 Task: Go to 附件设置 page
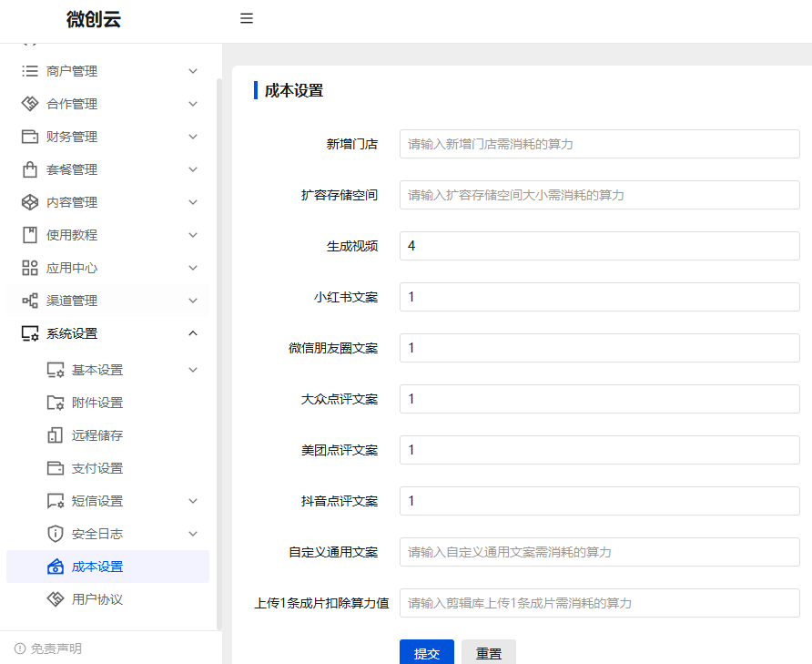point(107,403)
